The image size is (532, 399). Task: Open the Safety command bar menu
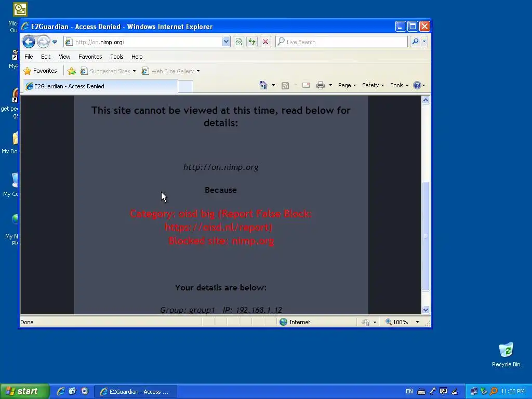373,85
